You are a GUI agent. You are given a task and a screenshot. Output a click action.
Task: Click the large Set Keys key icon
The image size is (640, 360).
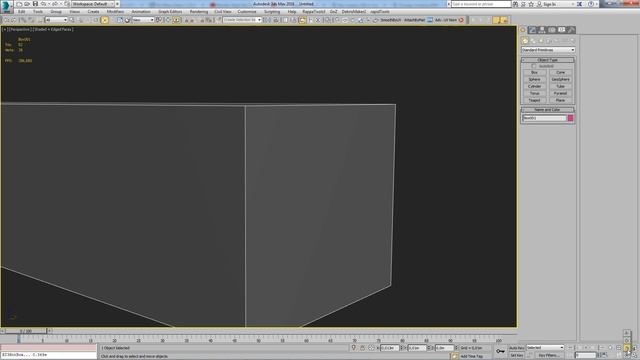500,351
